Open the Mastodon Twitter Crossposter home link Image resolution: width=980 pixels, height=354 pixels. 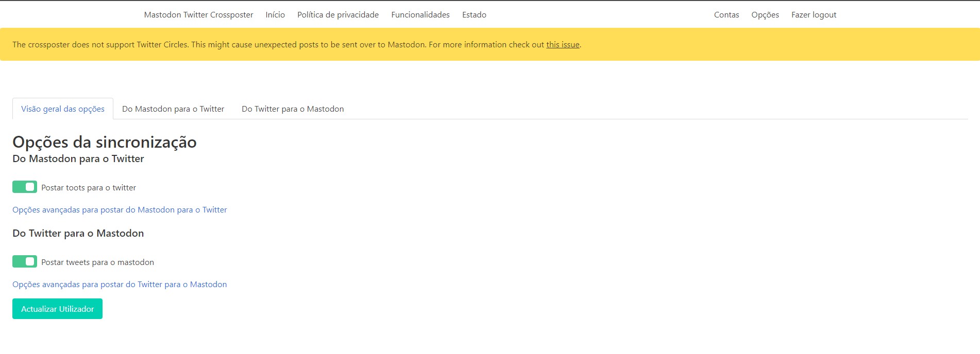[198, 15]
